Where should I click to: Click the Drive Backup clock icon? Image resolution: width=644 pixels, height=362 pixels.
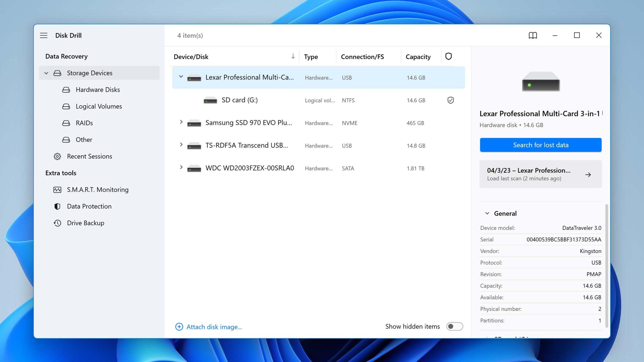click(57, 223)
